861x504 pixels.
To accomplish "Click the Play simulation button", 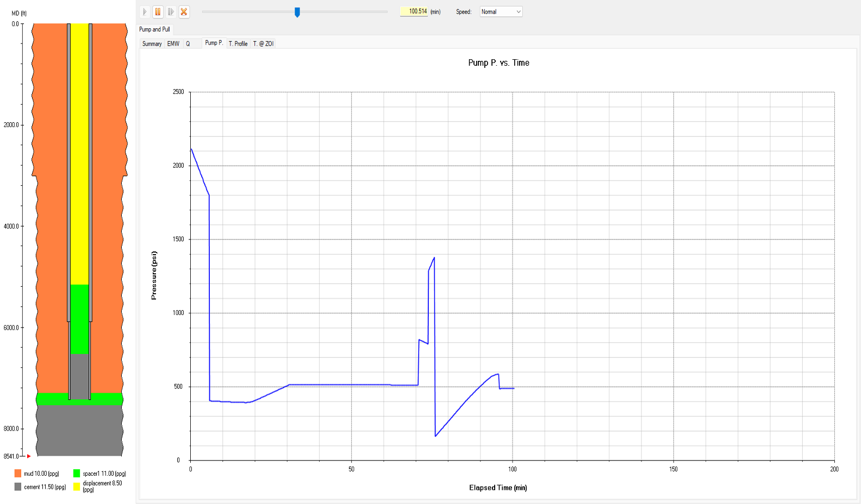I will tap(145, 11).
